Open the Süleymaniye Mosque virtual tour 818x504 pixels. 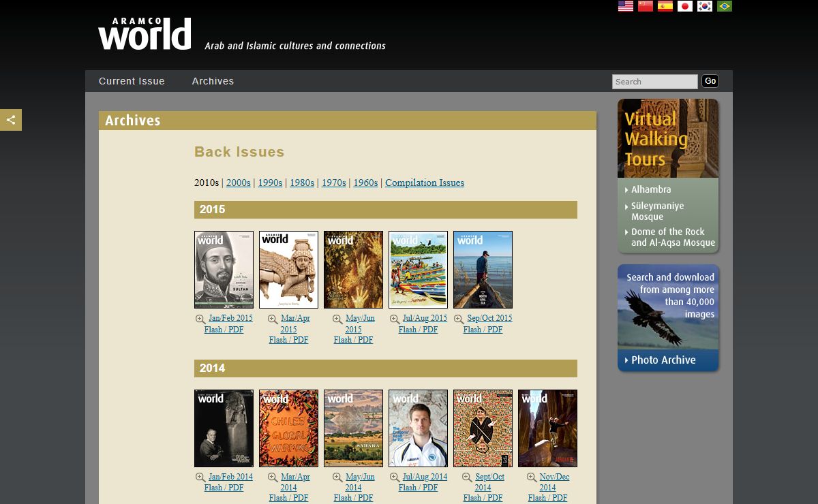(x=657, y=211)
